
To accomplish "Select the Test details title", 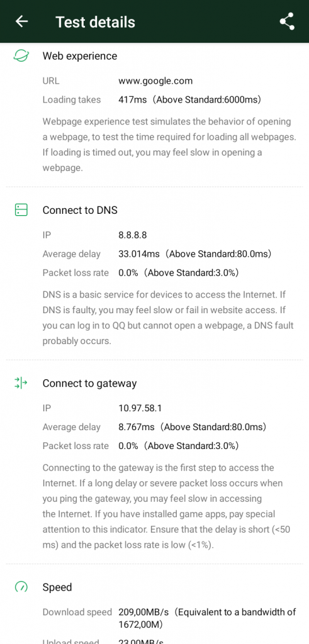I will pyautogui.click(x=95, y=22).
